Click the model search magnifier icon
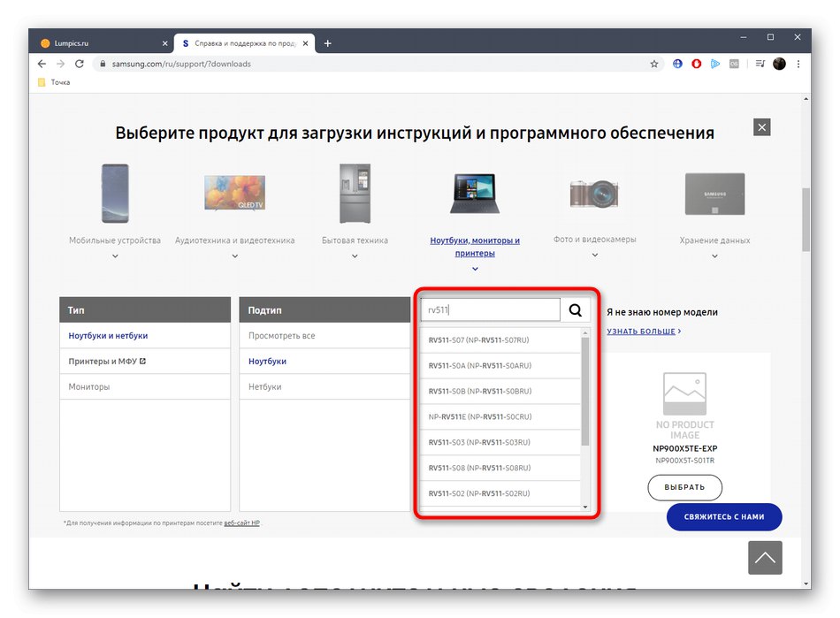 pos(576,309)
